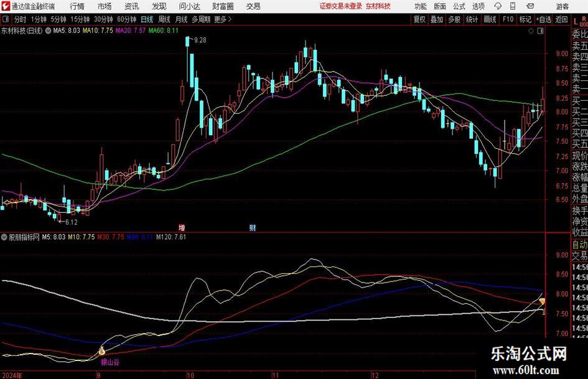Viewport: 588px width, 379px height.
Task: Click the 复权 button
Action: [x=419, y=19]
